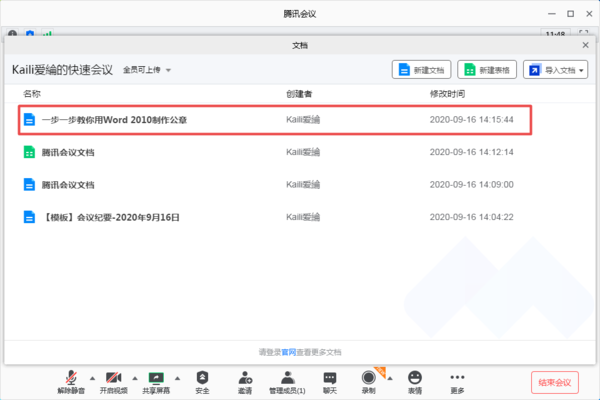Click blue doc icon of 会议纪要 template

(29, 217)
